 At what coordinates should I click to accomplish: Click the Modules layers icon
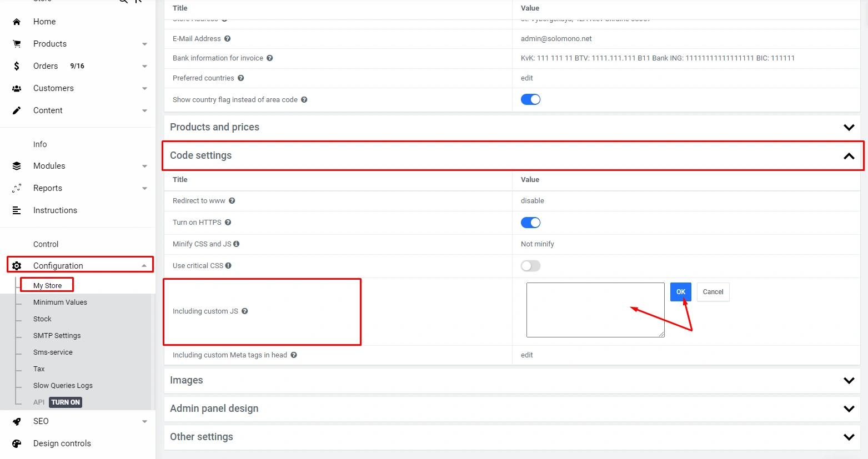pyautogui.click(x=17, y=166)
